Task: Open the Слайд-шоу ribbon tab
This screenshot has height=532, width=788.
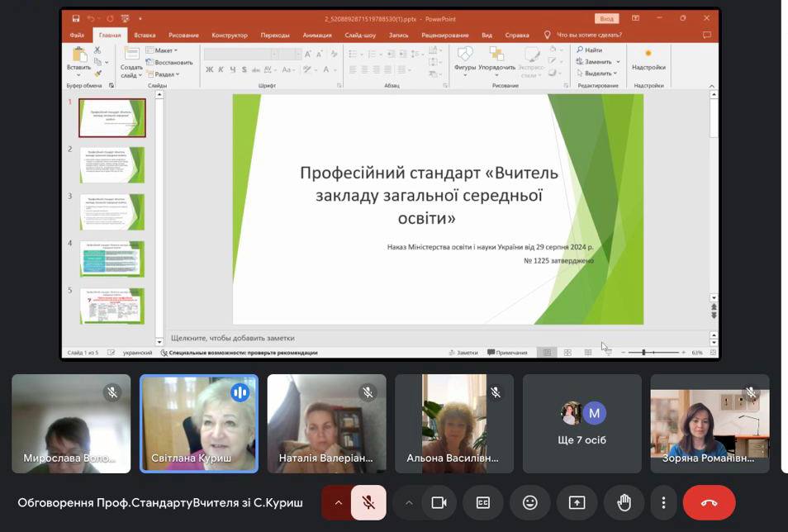Action: (360, 36)
